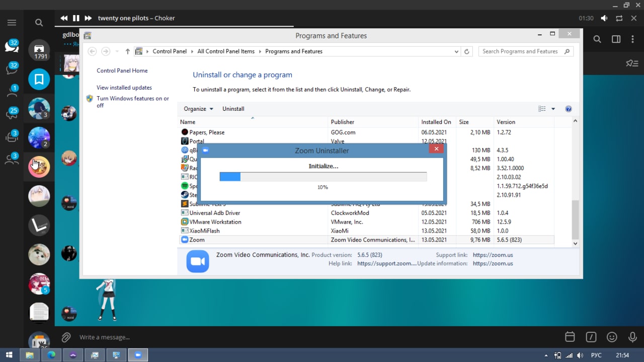Select the All Chats folder with 32 badge
Screen dimensions: 644x362
pos(12,46)
